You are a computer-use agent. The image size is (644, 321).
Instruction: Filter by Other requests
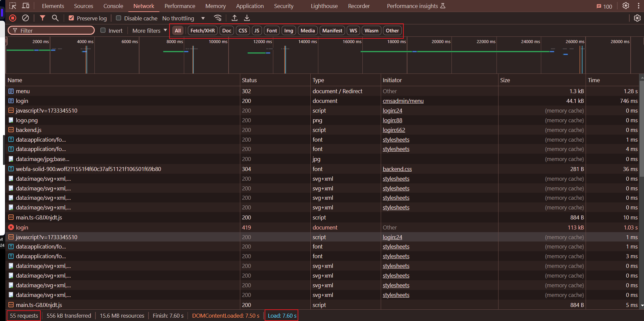pyautogui.click(x=392, y=30)
